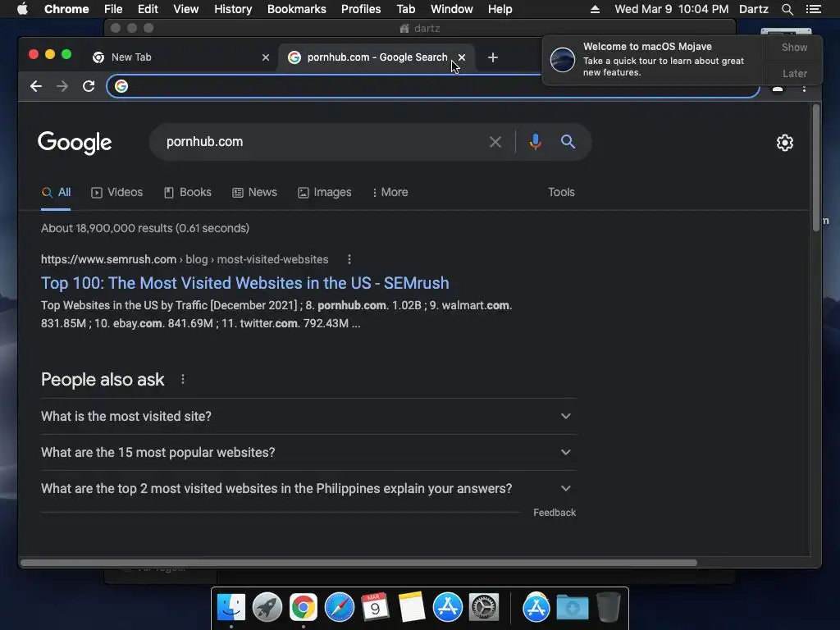Close the New Tab tab
Image resolution: width=840 pixels, height=630 pixels.
pos(265,57)
